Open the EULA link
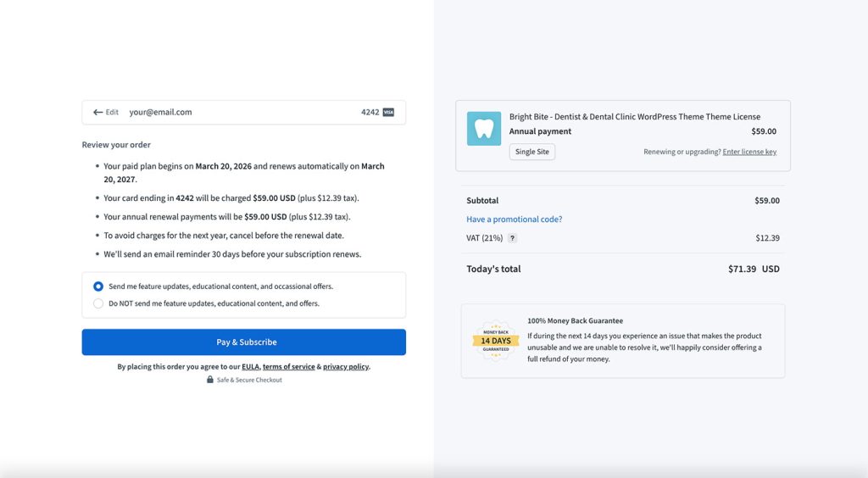This screenshot has height=478, width=868. pos(250,367)
